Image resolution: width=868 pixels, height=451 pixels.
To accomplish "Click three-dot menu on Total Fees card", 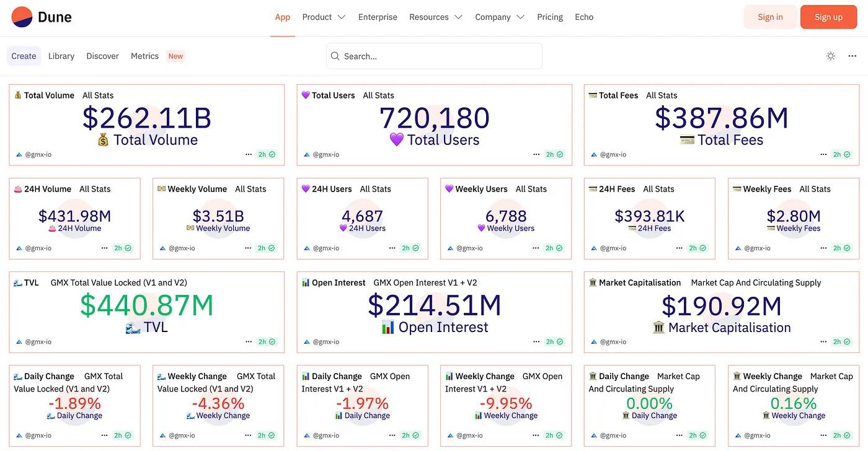I will (x=823, y=154).
